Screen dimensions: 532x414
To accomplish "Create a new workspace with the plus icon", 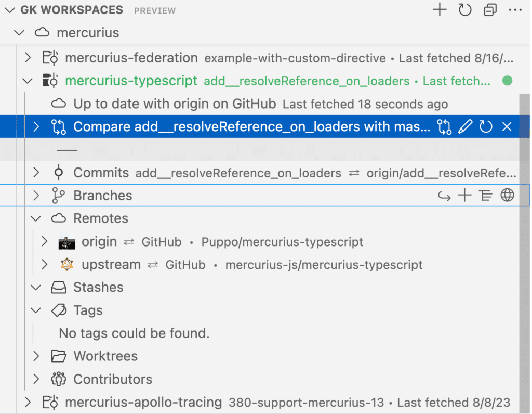I will coord(439,9).
